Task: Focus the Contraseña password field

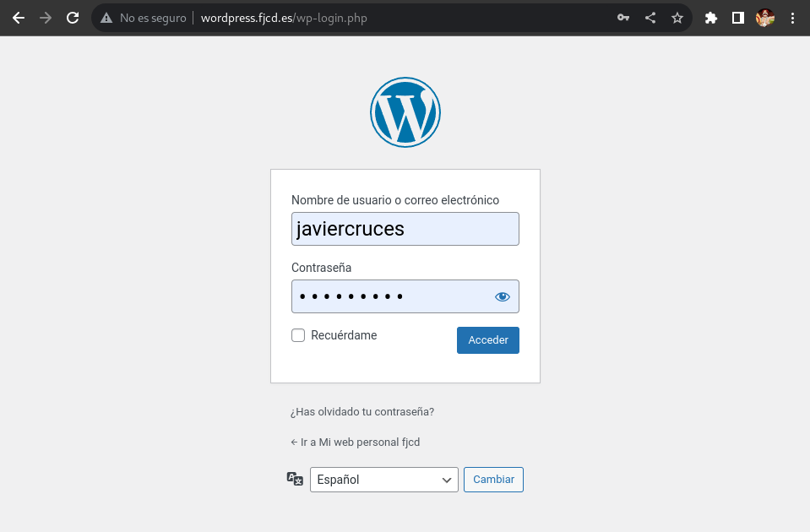Action: point(405,296)
